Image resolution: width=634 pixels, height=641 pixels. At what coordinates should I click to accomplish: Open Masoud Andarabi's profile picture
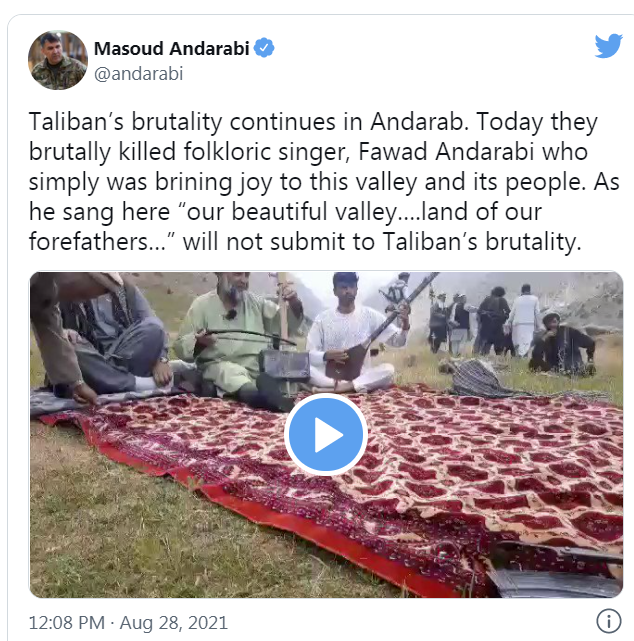tap(58, 60)
